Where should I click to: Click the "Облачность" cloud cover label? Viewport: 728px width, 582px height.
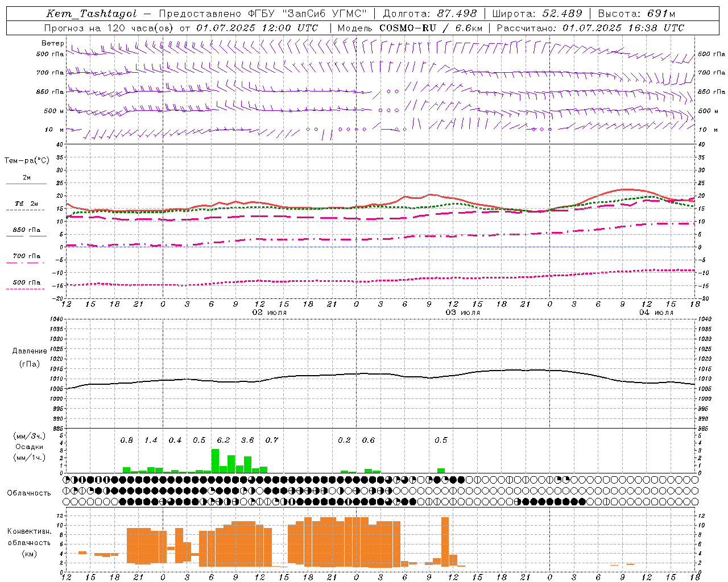(29, 493)
